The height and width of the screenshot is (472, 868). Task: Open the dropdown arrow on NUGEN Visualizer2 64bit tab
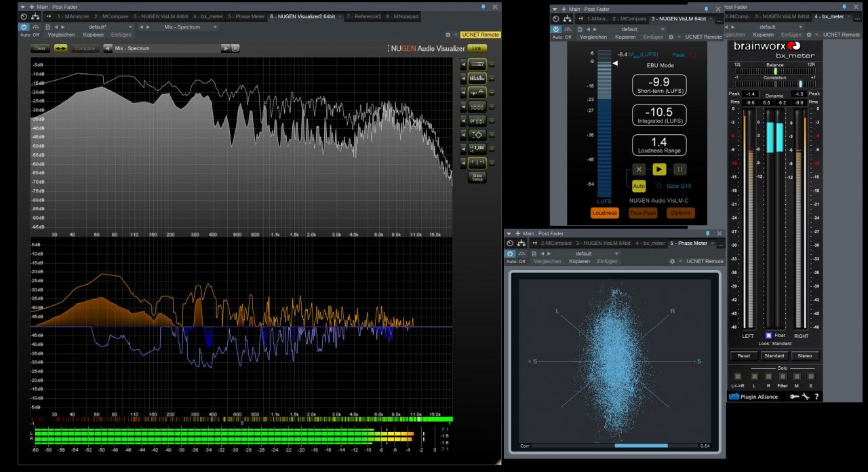340,16
